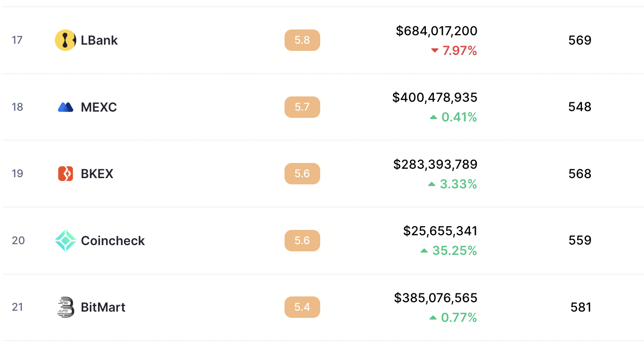This screenshot has width=644, height=350.
Task: Select the BitMart exchange name
Action: pos(103,307)
